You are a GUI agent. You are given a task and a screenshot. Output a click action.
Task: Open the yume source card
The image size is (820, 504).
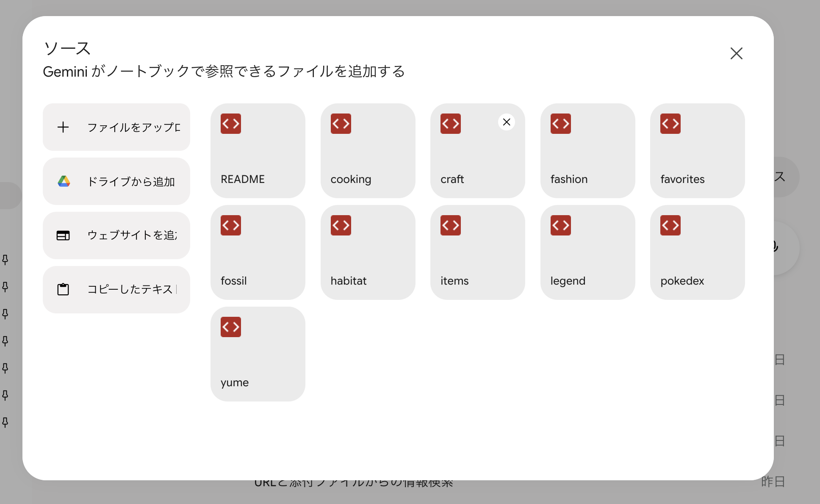(x=258, y=354)
